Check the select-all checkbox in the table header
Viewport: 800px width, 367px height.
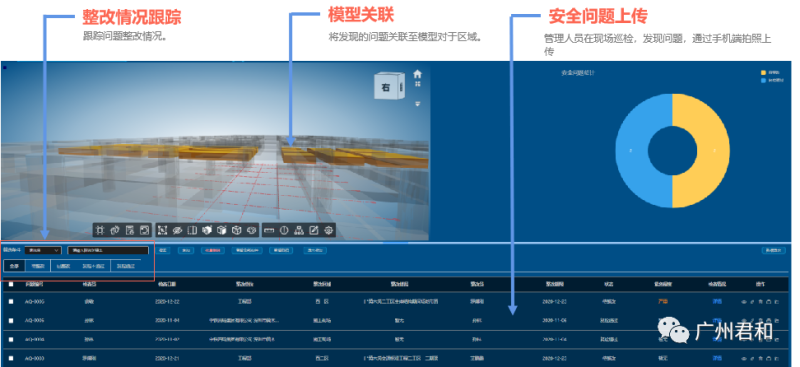[11, 284]
